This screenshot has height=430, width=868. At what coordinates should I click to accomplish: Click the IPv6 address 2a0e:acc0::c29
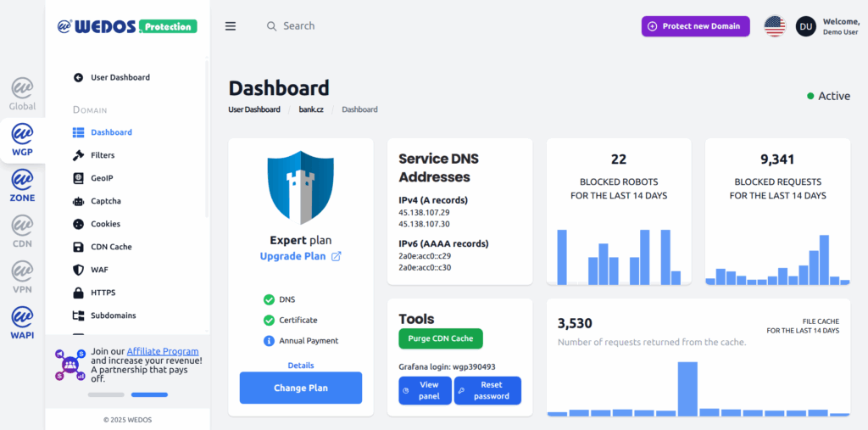click(x=425, y=256)
